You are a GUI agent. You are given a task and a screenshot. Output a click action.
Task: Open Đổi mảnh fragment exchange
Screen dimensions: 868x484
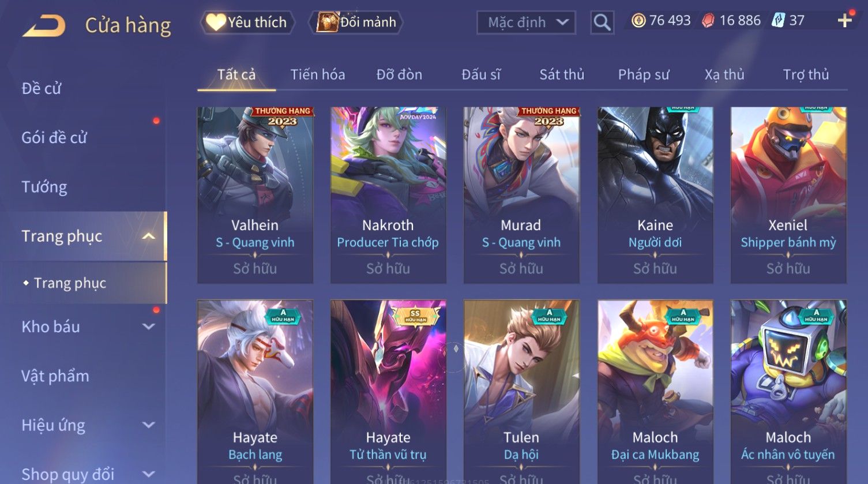[x=356, y=22]
